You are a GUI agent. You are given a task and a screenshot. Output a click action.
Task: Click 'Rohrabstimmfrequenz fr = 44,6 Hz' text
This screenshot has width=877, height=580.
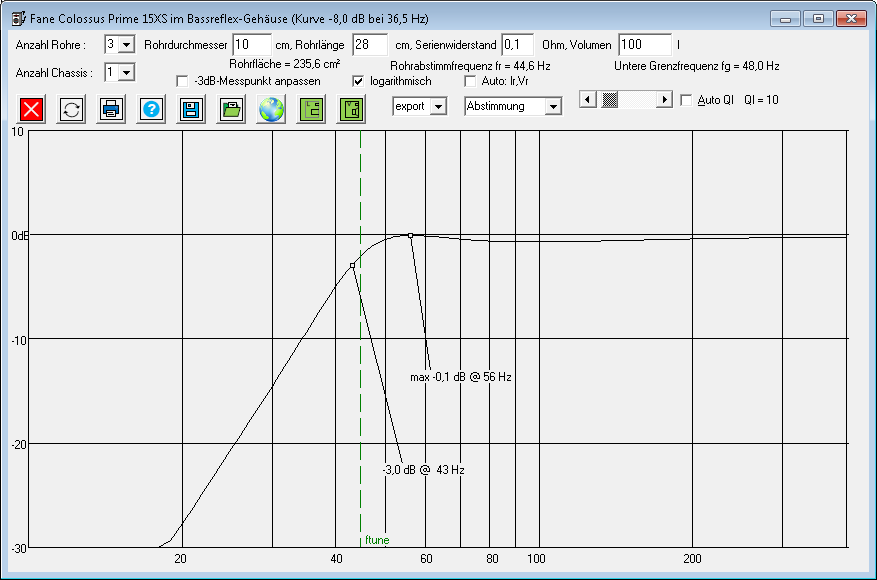coord(470,66)
